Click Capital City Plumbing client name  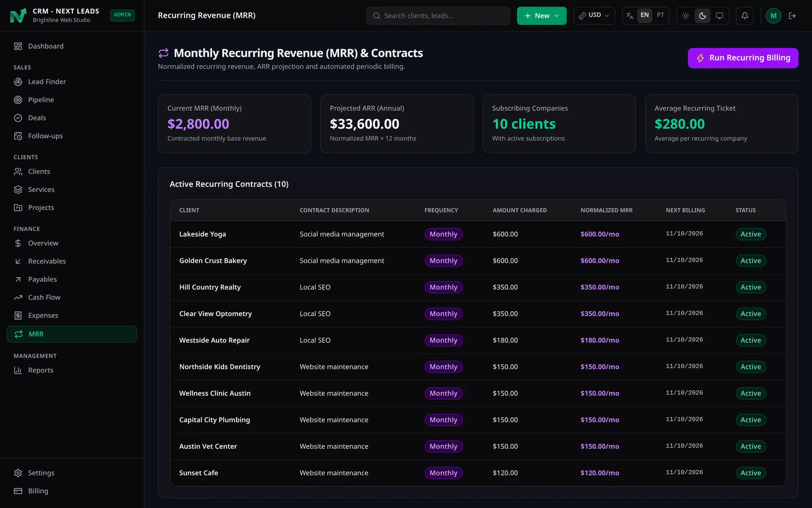click(x=214, y=420)
